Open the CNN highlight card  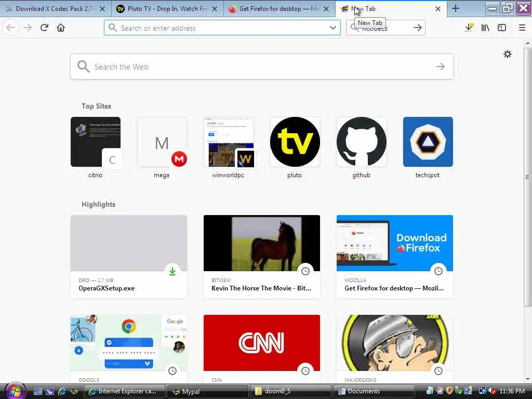click(x=262, y=349)
